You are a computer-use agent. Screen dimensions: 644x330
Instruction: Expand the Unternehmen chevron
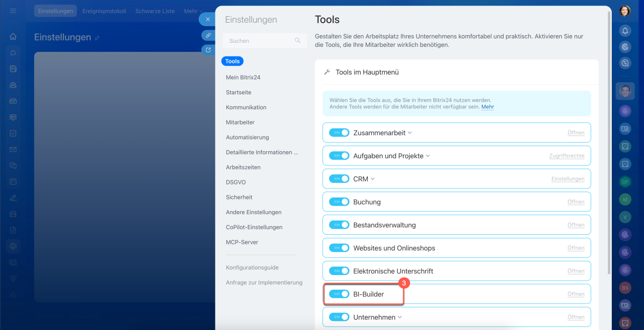point(400,317)
